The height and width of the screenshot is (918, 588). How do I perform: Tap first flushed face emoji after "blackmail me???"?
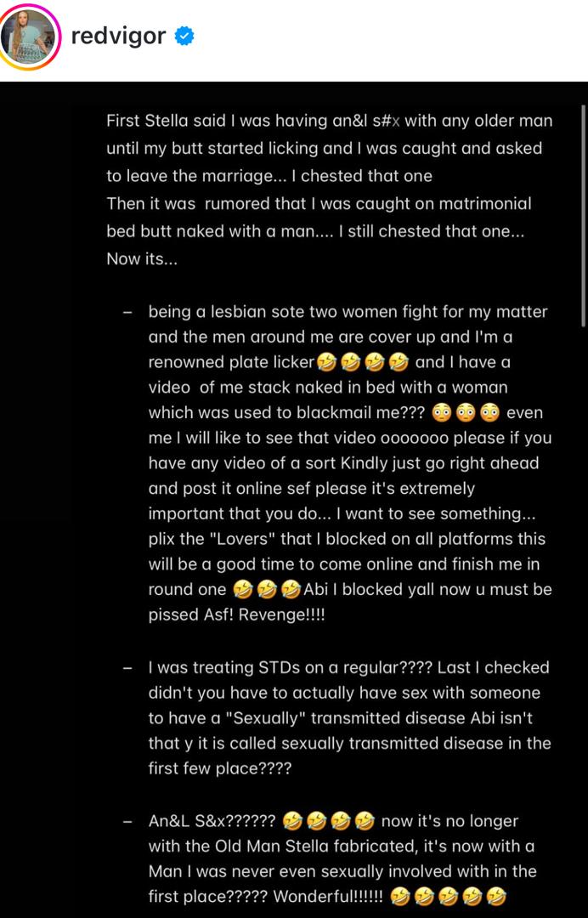tap(442, 413)
